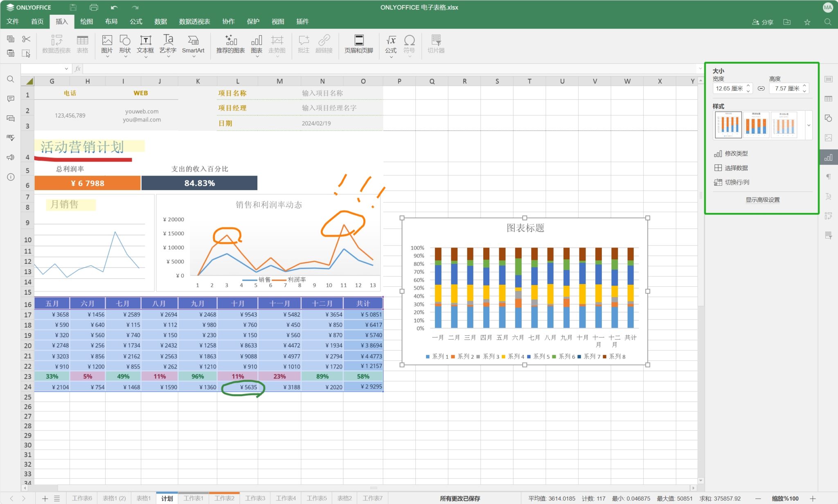Open the comments panel in left sidebar
The height and width of the screenshot is (504, 838).
point(11,99)
